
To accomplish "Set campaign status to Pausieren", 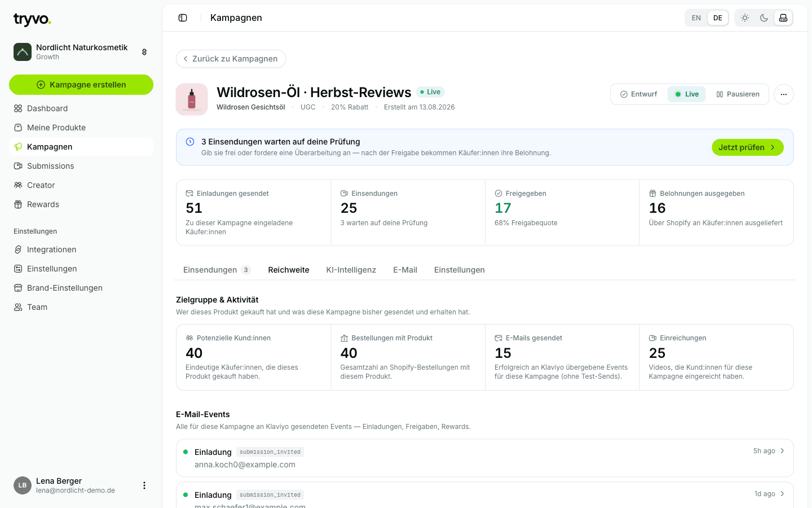I will 738,94.
